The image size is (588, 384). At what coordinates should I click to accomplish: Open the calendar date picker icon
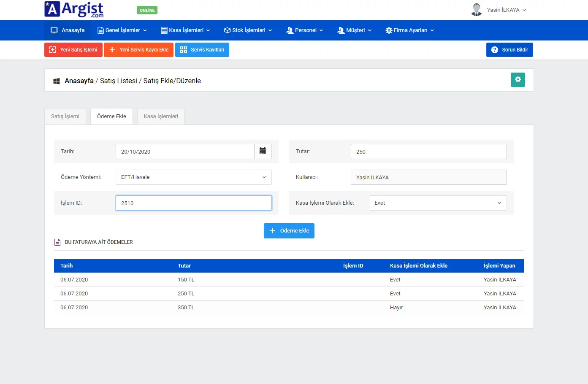263,151
